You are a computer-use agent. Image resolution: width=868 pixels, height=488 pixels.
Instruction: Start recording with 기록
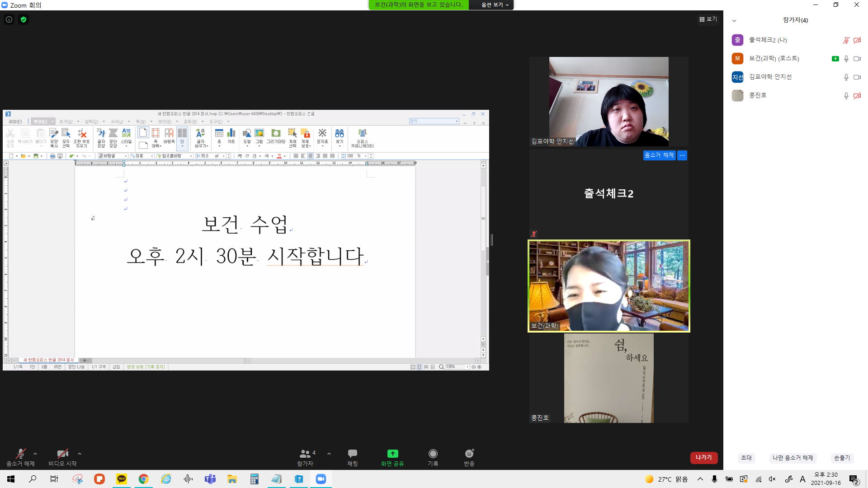pyautogui.click(x=433, y=457)
